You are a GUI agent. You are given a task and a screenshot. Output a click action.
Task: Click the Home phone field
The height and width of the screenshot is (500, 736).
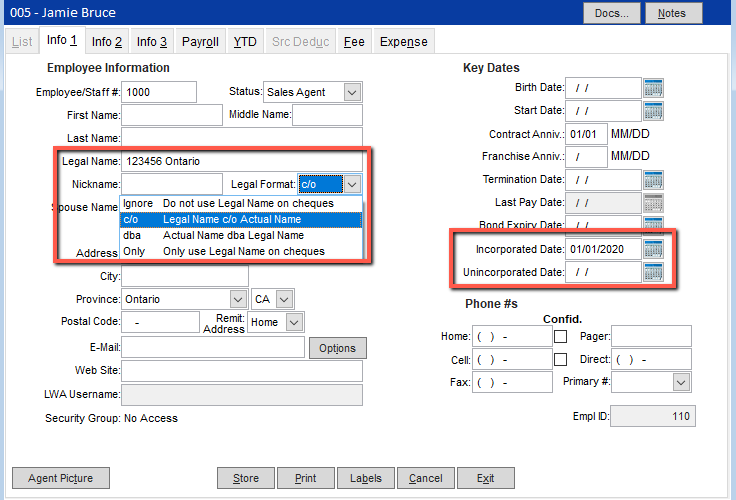(512, 336)
